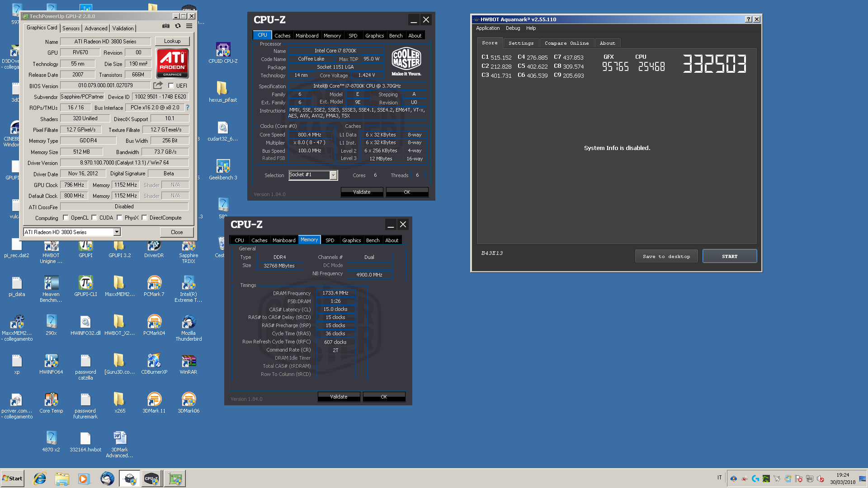Click the muted volume tray icon
The height and width of the screenshot is (488, 868).
click(x=821, y=479)
